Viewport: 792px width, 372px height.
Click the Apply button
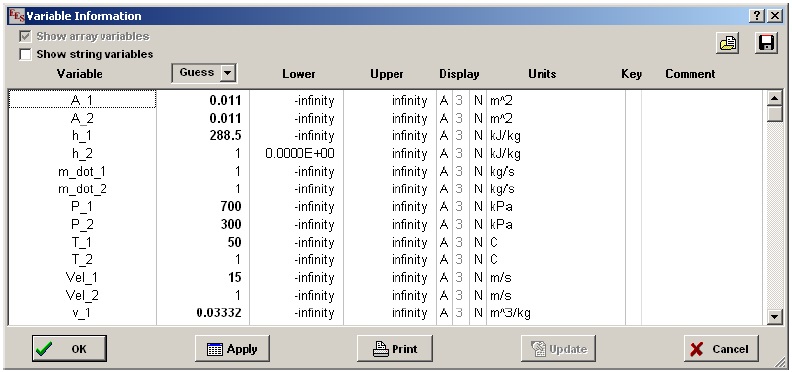point(232,349)
